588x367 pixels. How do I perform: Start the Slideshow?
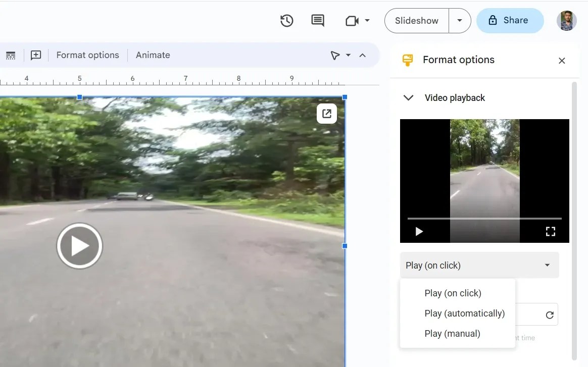click(x=416, y=21)
